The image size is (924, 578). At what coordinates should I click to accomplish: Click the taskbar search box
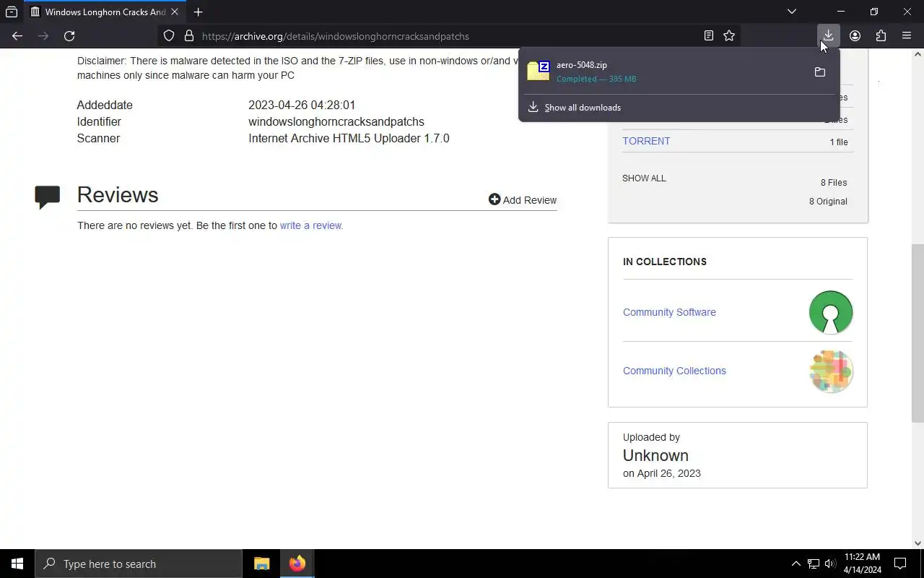(x=139, y=564)
